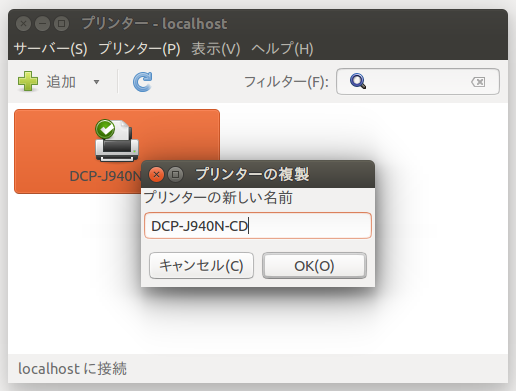Click the localhost に接続 status text

click(x=72, y=369)
